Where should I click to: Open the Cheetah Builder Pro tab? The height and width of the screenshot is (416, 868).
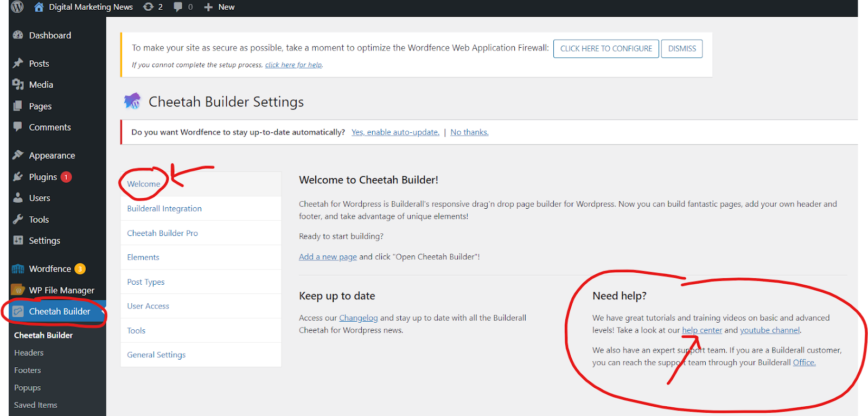[x=201, y=233]
